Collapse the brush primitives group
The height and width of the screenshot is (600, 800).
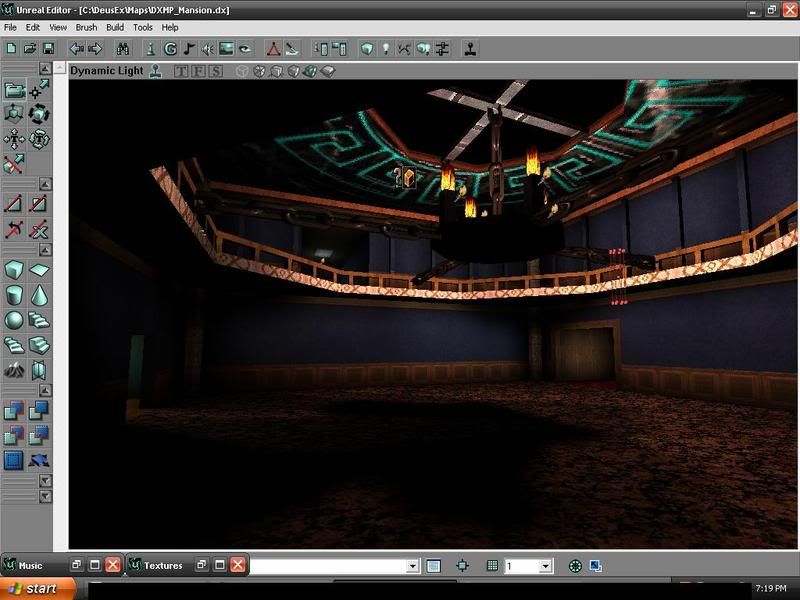(x=45, y=249)
